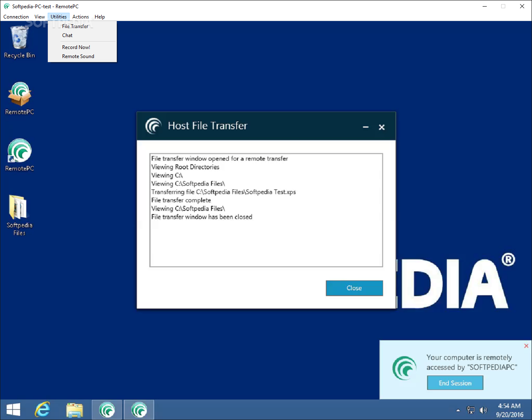Click log line 'File transfer window opened for a remote transfer'
This screenshot has height=420, width=532.
pos(220,159)
